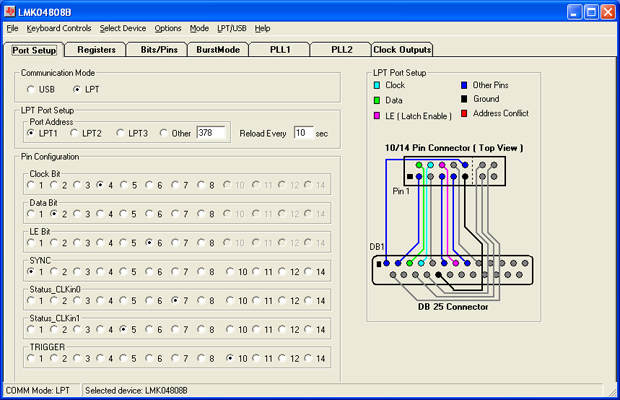
Task: Go to the PLL1 tab
Action: [279, 49]
